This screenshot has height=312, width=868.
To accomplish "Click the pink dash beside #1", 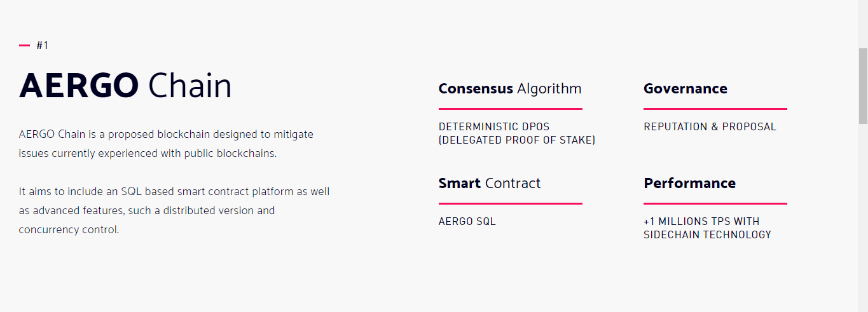I will 25,45.
